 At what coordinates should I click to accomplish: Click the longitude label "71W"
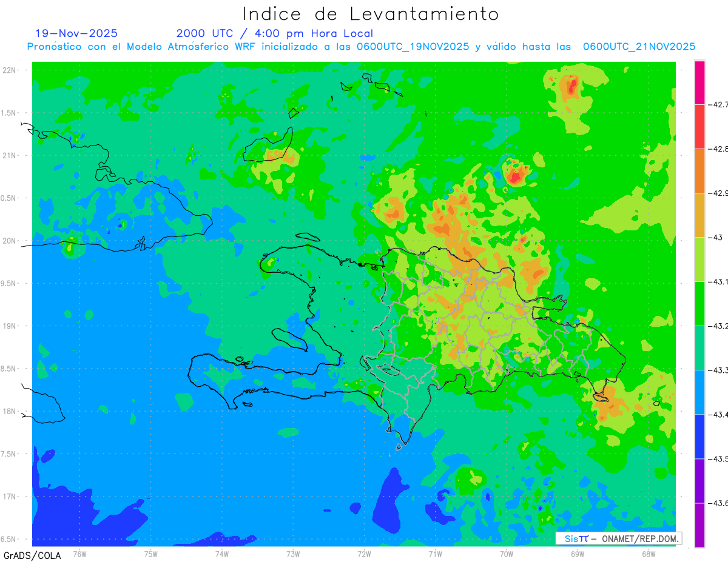[x=435, y=554]
